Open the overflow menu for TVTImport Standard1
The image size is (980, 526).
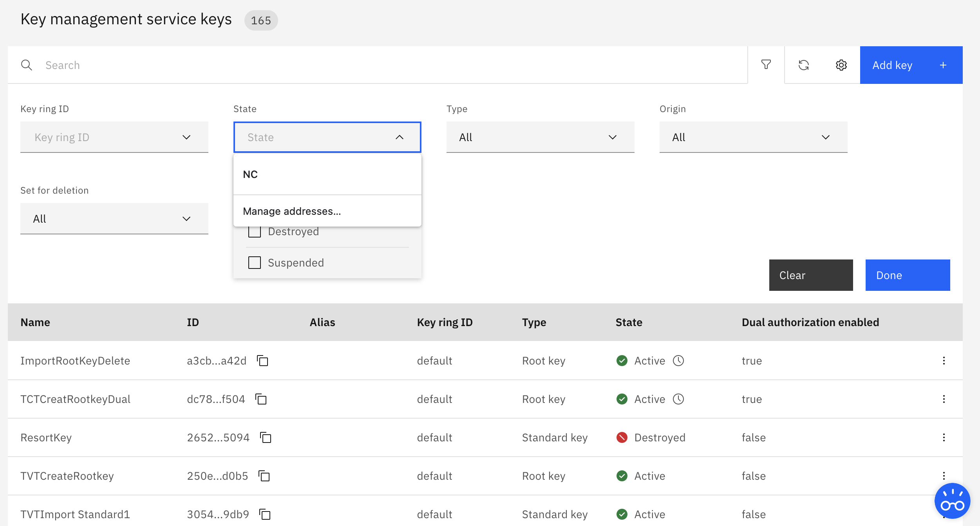pos(944,514)
